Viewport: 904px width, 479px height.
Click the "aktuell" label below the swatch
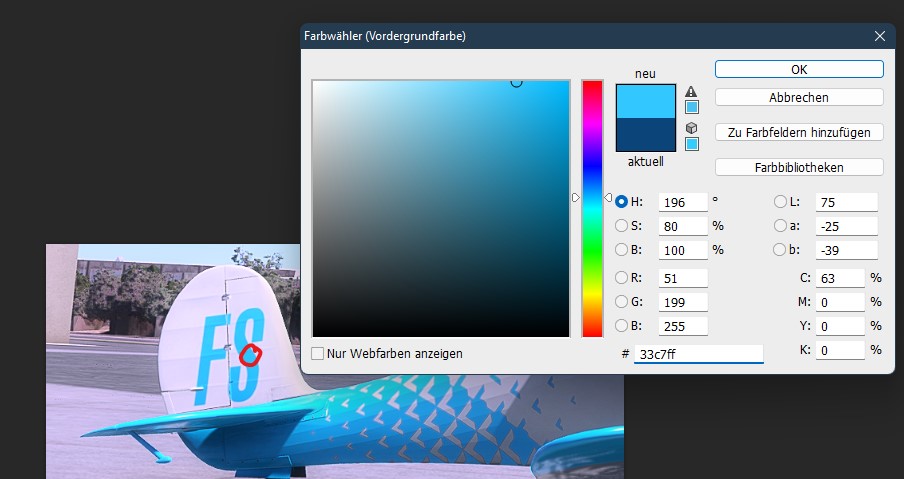(x=646, y=162)
